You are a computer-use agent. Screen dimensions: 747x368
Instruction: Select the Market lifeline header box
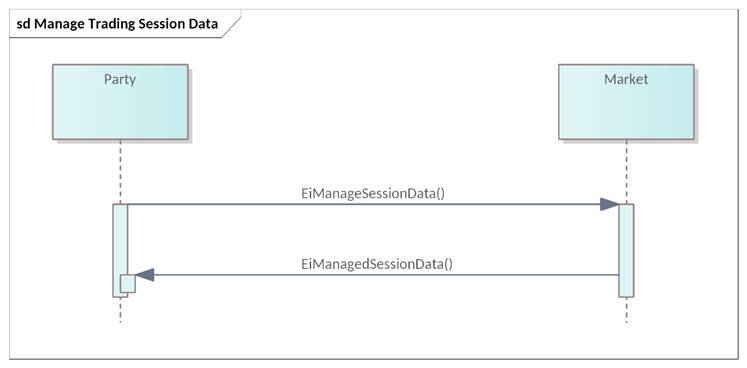point(626,102)
